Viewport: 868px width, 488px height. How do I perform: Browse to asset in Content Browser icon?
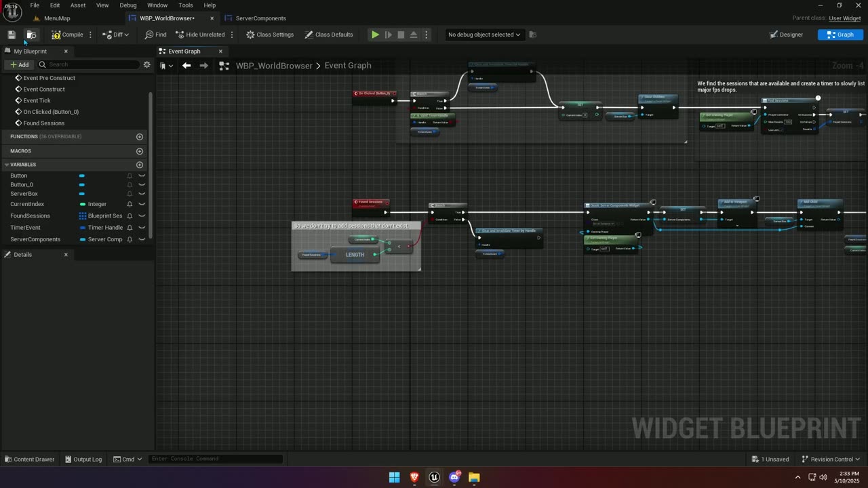[31, 35]
